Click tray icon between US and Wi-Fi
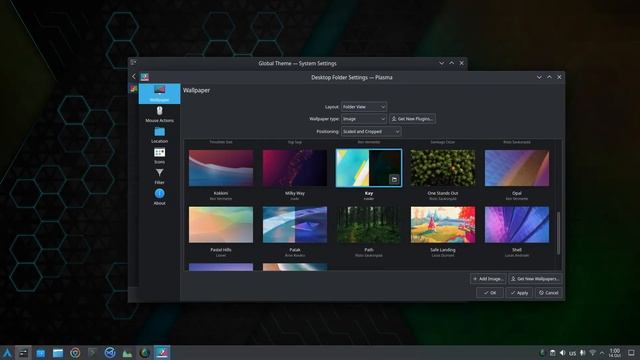 (583, 353)
